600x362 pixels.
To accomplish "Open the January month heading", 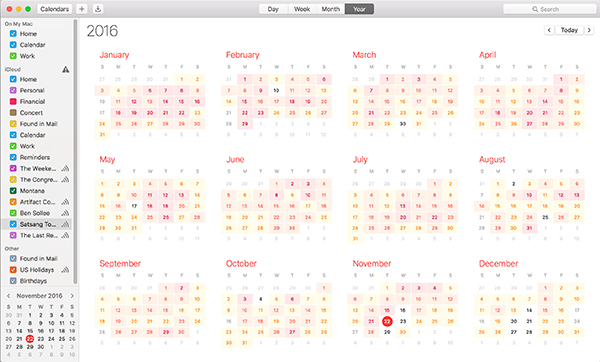I will (114, 55).
